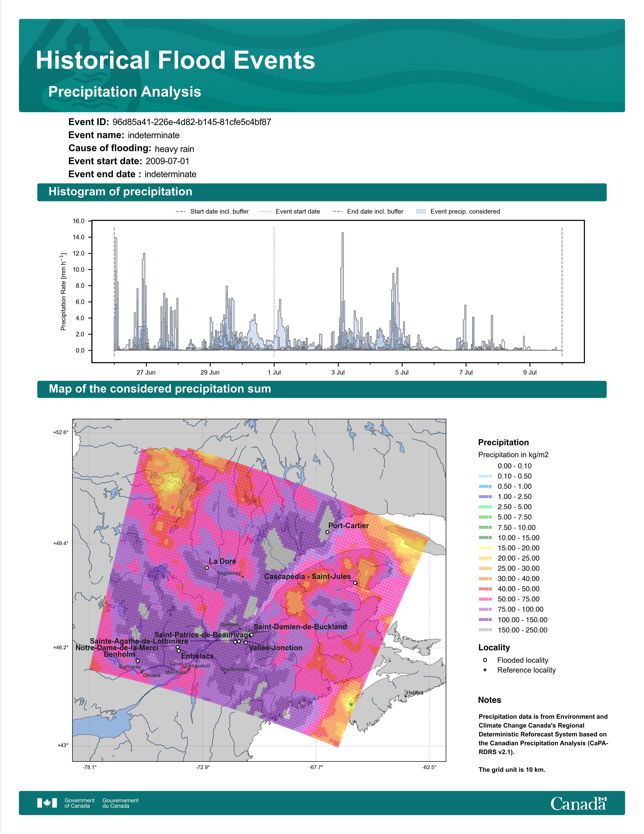Click the Saint-Patrice-de-Beaurivage map label
Viewport: 644px width, 834px height.
[203, 635]
